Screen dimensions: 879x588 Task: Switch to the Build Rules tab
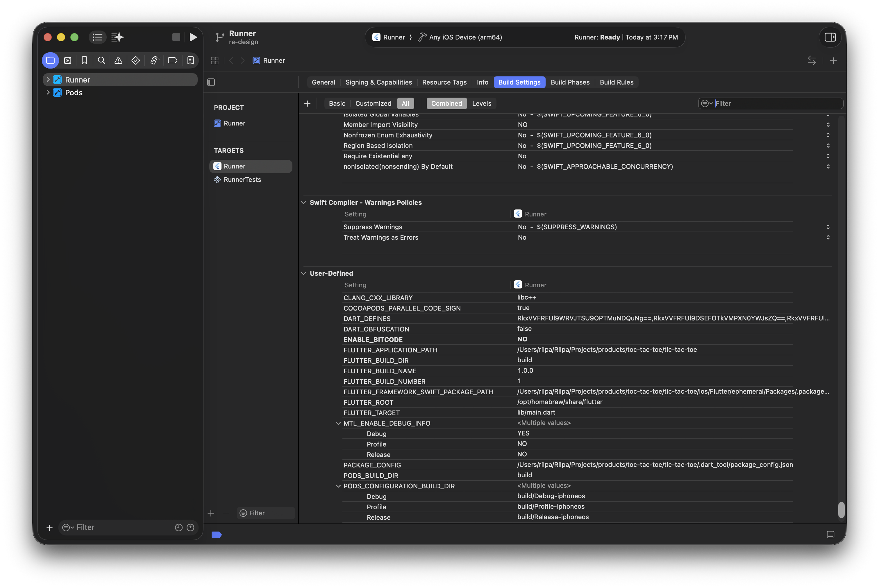pos(616,82)
